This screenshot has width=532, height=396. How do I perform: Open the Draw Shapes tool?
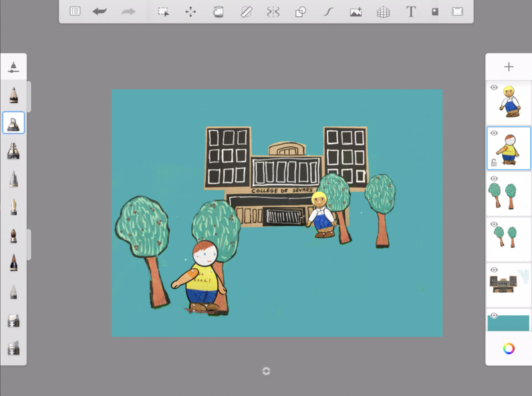click(x=301, y=12)
